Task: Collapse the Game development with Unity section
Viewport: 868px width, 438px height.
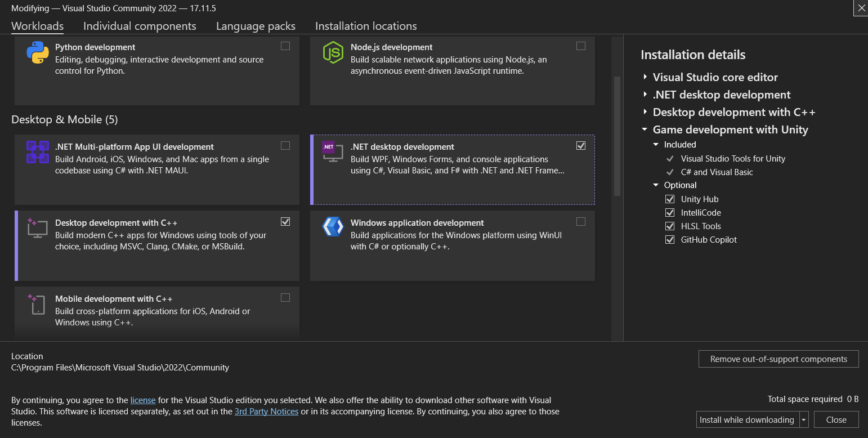Action: click(x=645, y=130)
